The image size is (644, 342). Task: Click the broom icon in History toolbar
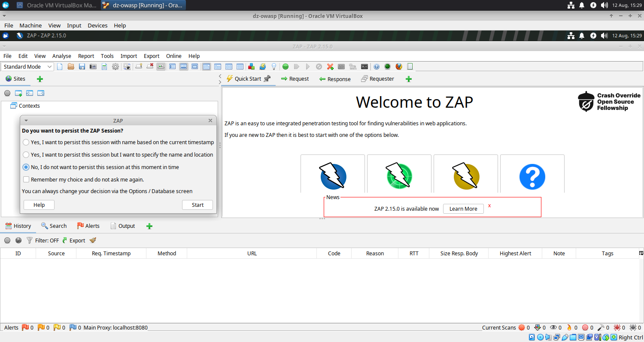(x=93, y=240)
